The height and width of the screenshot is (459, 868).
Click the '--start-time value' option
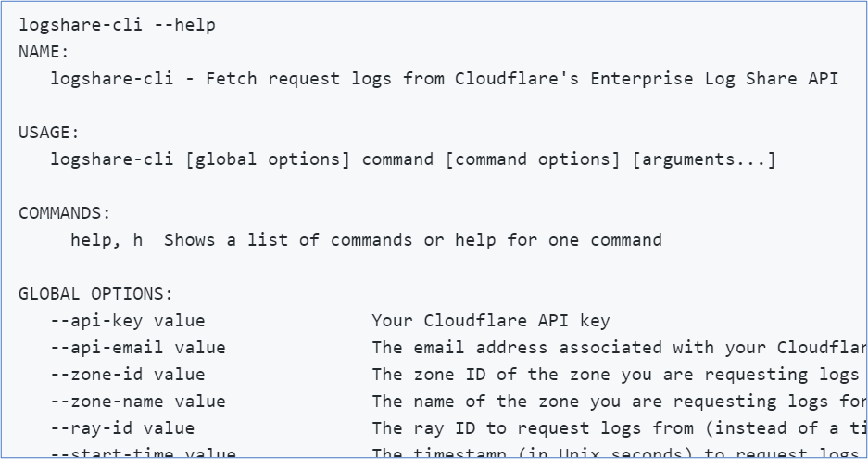[x=144, y=453]
